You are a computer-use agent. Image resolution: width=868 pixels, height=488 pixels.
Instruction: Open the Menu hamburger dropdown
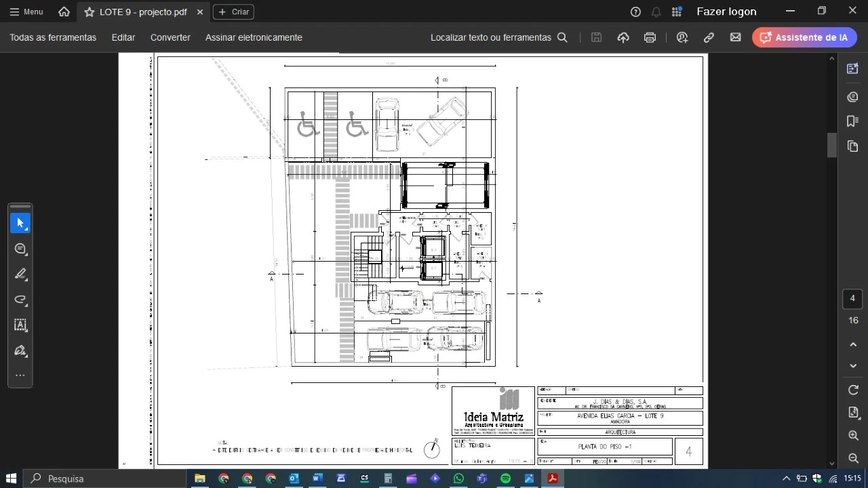tap(26, 12)
